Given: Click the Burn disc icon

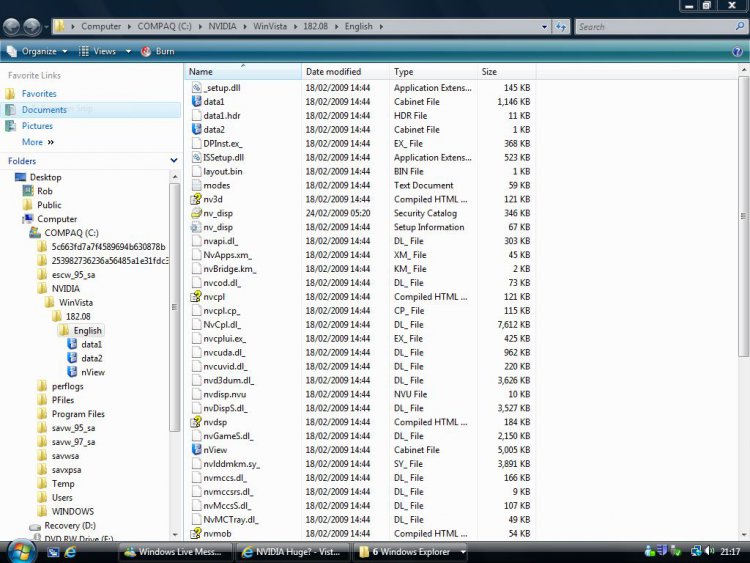Looking at the screenshot, I should (146, 51).
